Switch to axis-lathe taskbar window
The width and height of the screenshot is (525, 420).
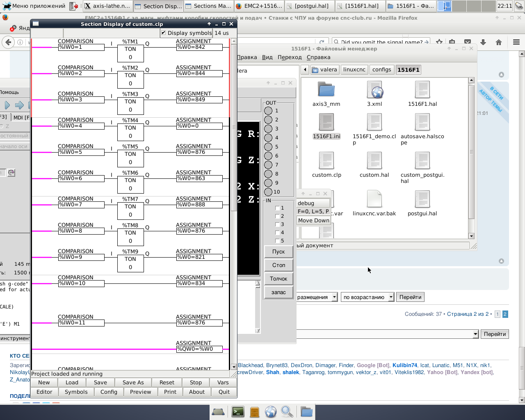(107, 6)
